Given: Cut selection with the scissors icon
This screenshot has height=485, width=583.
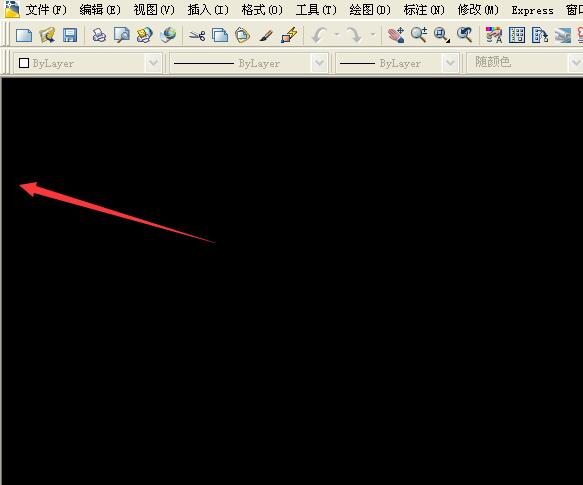Looking at the screenshot, I should click(197, 35).
